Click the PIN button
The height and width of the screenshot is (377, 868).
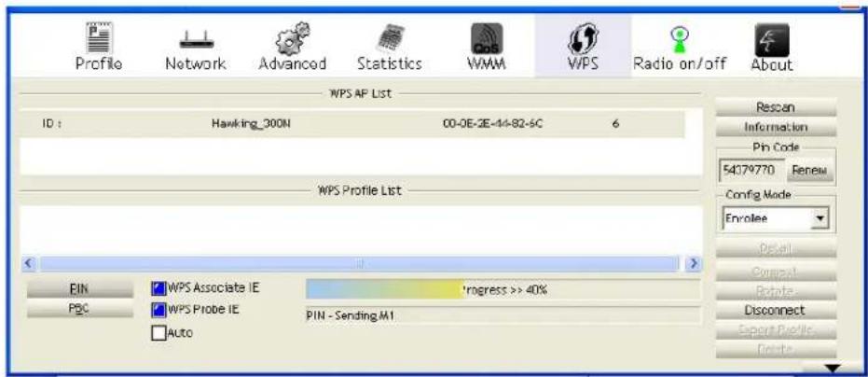pos(80,289)
